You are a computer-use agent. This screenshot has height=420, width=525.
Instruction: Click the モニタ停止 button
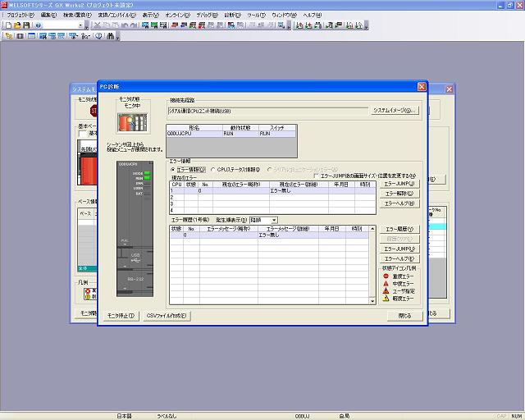(x=121, y=316)
